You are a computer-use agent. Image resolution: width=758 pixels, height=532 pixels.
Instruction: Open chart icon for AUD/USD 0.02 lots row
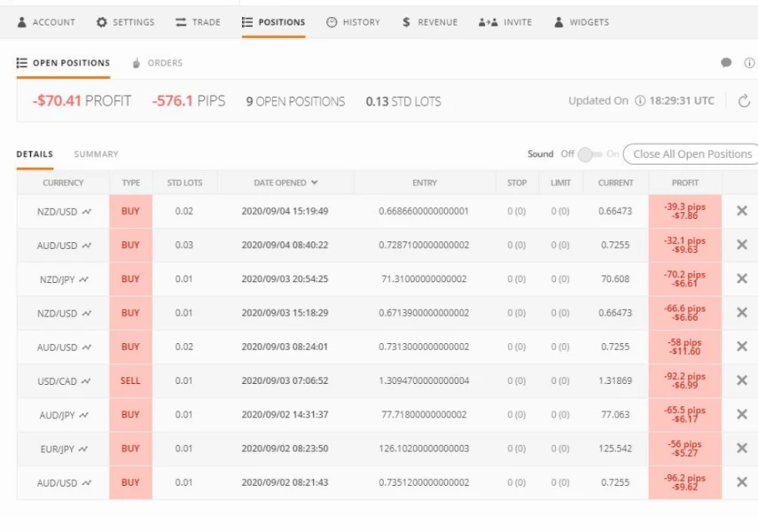(87, 347)
